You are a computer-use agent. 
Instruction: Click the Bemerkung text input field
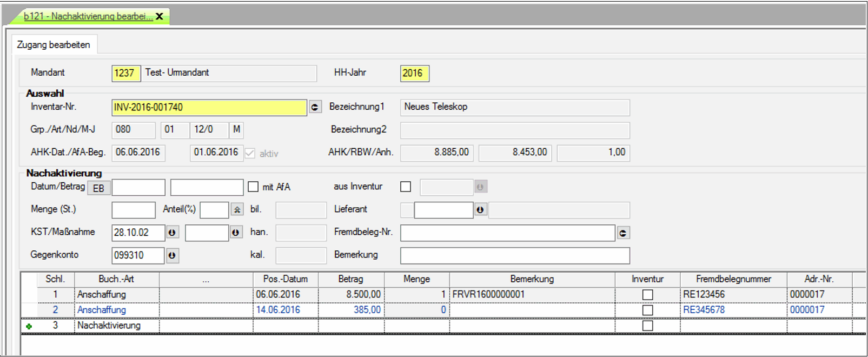pyautogui.click(x=515, y=255)
